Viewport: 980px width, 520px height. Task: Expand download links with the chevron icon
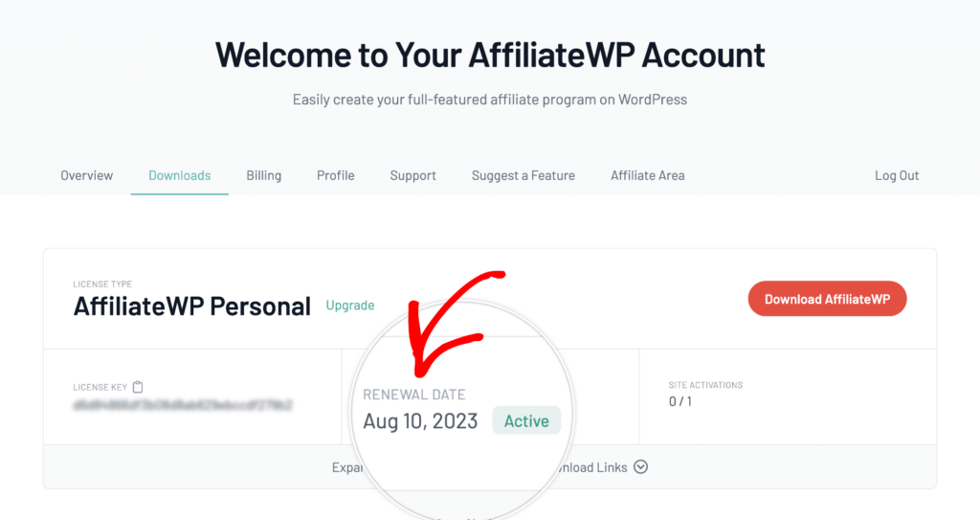(640, 466)
